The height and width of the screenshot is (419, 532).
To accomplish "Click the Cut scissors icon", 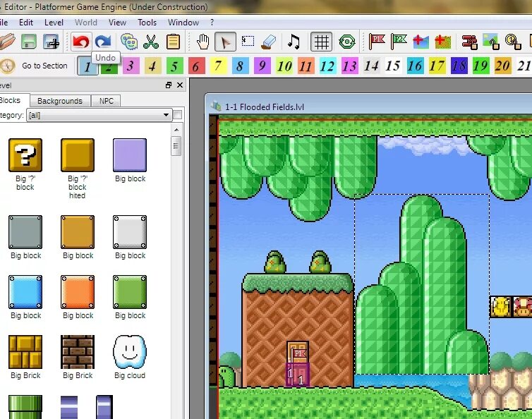I will [151, 42].
